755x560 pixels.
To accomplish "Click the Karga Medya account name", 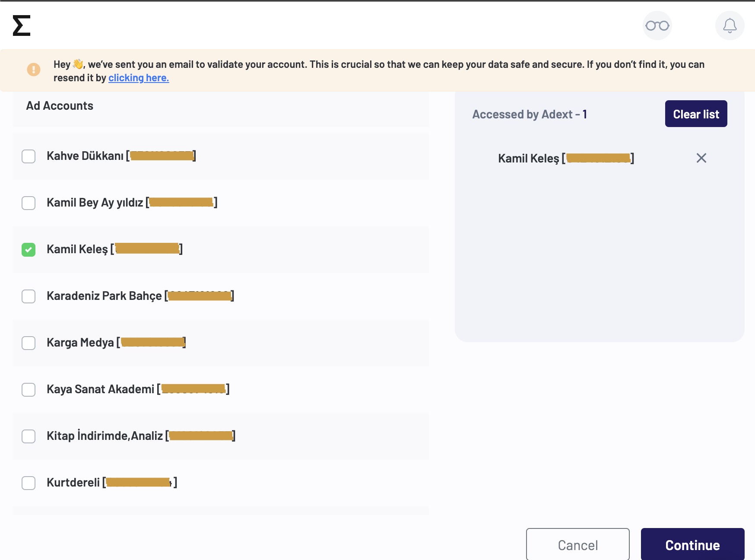I will [x=80, y=343].
